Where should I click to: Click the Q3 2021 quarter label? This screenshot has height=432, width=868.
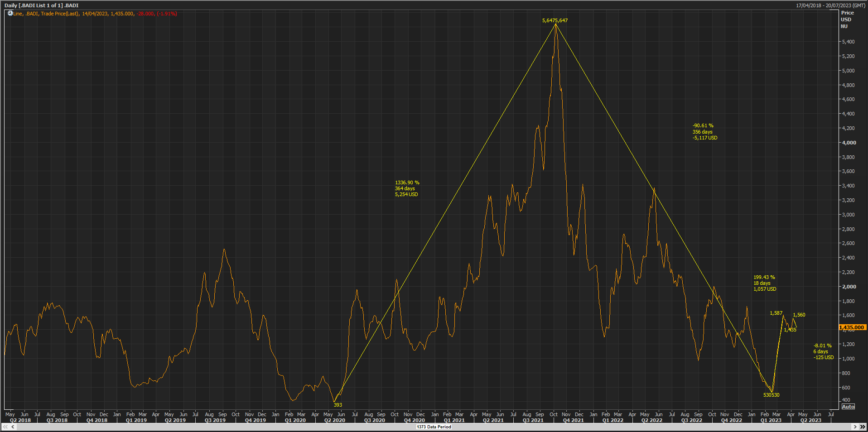[x=533, y=420]
